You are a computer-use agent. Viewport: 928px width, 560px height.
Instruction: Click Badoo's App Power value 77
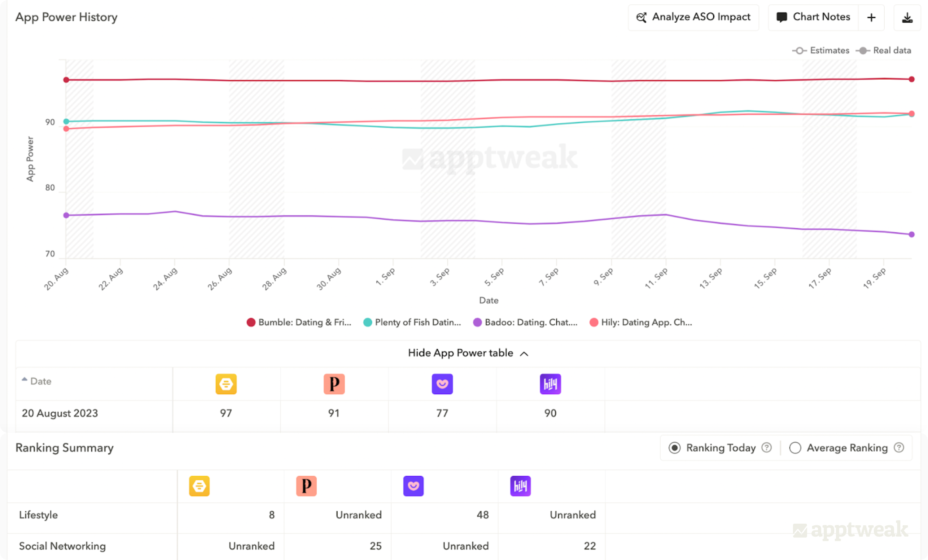click(x=442, y=413)
